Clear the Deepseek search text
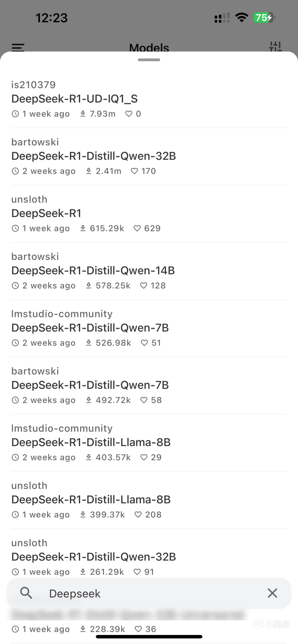 [x=272, y=593]
